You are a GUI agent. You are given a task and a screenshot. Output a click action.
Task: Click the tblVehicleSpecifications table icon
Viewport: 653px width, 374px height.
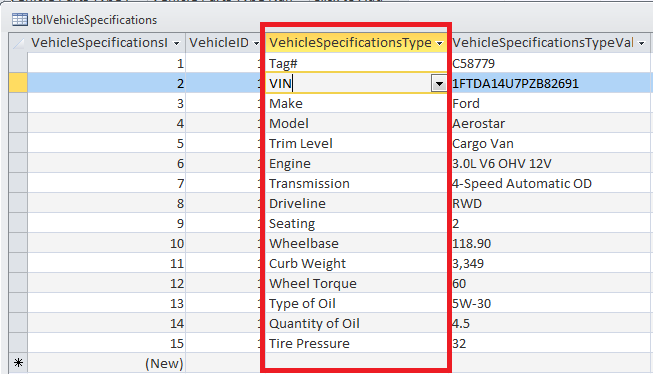pyautogui.click(x=20, y=20)
